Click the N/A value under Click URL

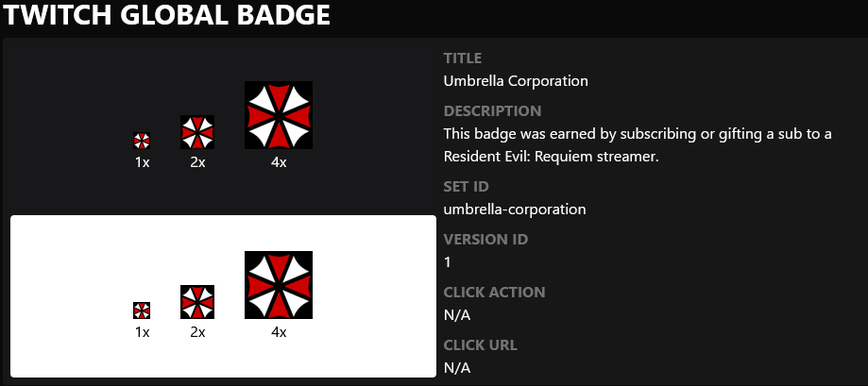click(x=457, y=367)
